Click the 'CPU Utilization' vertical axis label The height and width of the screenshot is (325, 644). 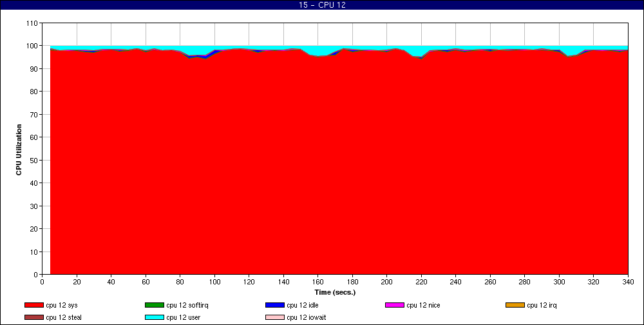pos(19,150)
